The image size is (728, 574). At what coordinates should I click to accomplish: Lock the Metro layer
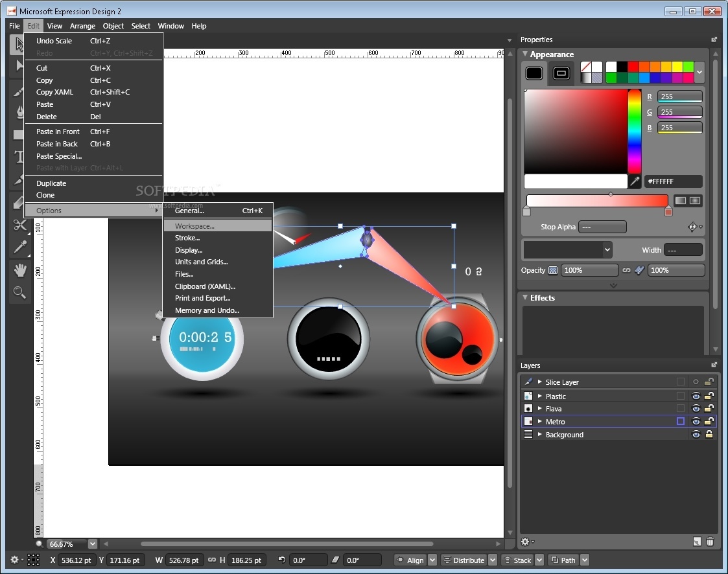tap(709, 421)
